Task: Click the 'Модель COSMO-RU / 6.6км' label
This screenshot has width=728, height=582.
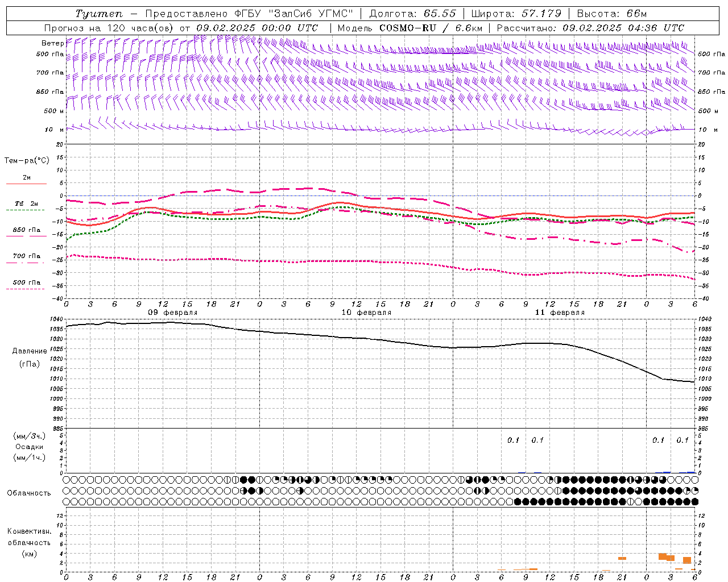Action: [410, 28]
